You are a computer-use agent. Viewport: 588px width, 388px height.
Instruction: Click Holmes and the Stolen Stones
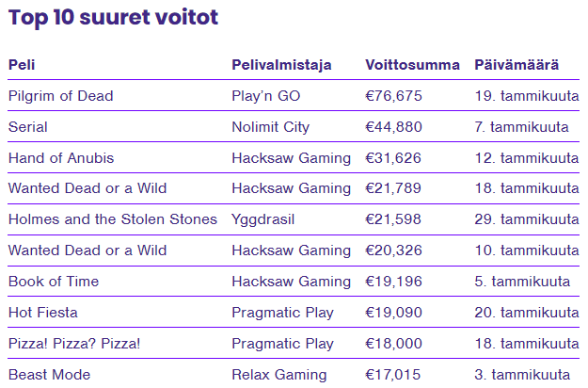point(113,219)
